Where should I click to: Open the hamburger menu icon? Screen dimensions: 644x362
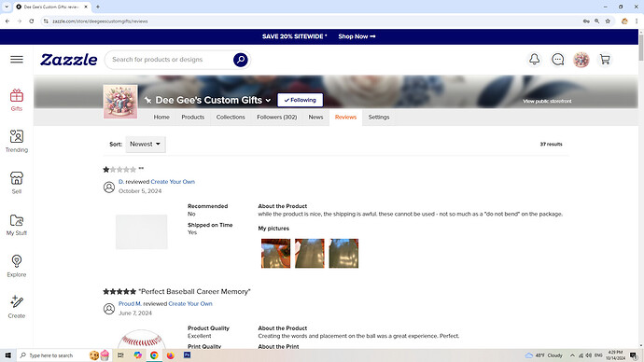(17, 60)
